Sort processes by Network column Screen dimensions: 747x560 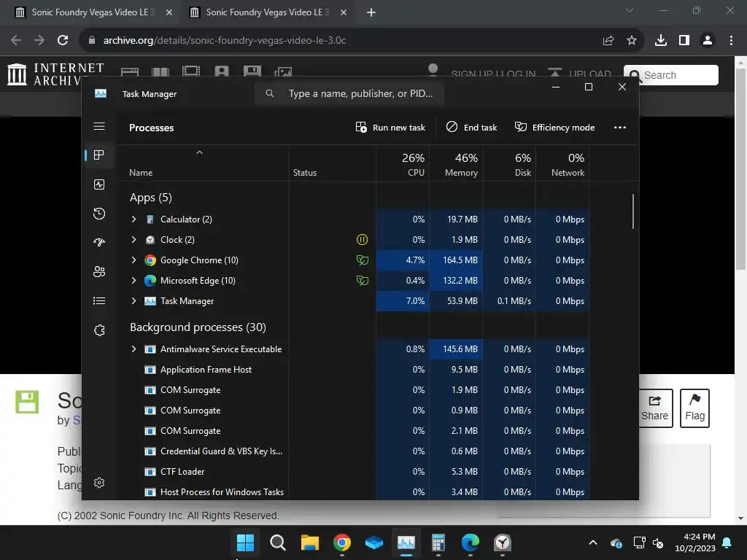coord(562,163)
